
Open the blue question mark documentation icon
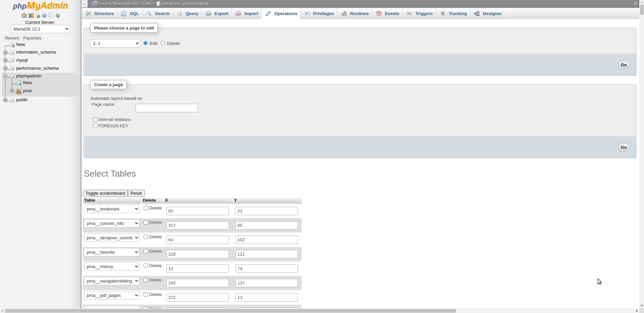coord(44,16)
